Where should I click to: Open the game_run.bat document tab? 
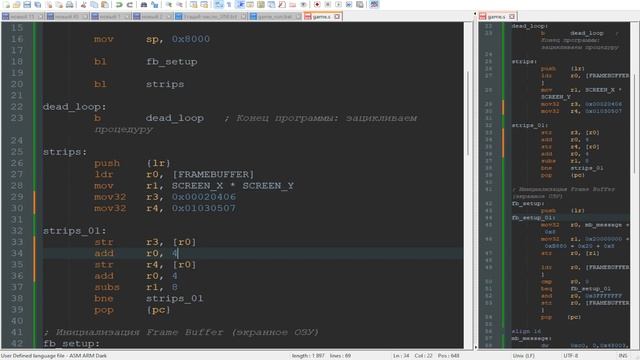click(x=276, y=17)
